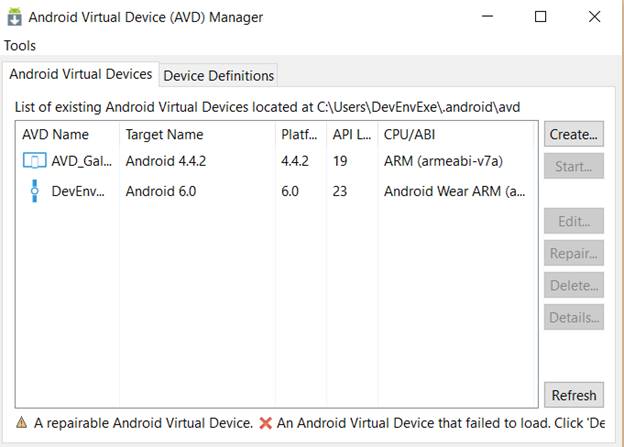Click the Android Wear ARM cell

click(454, 190)
